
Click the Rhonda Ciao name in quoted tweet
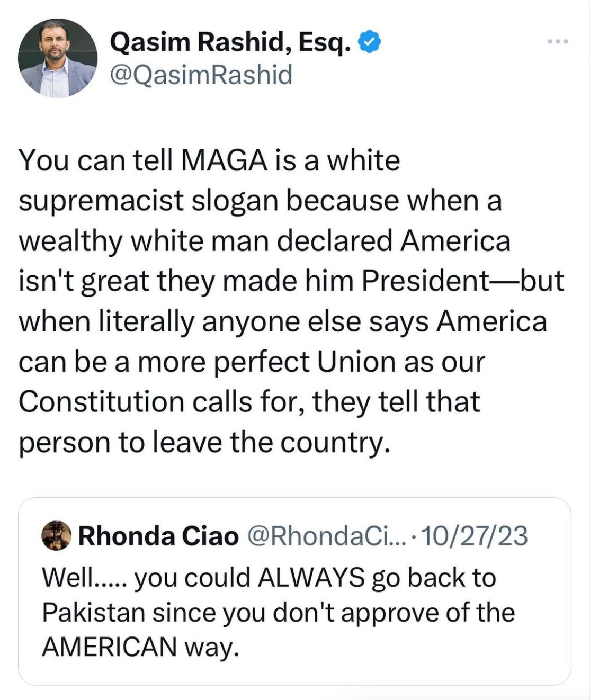pos(158,536)
